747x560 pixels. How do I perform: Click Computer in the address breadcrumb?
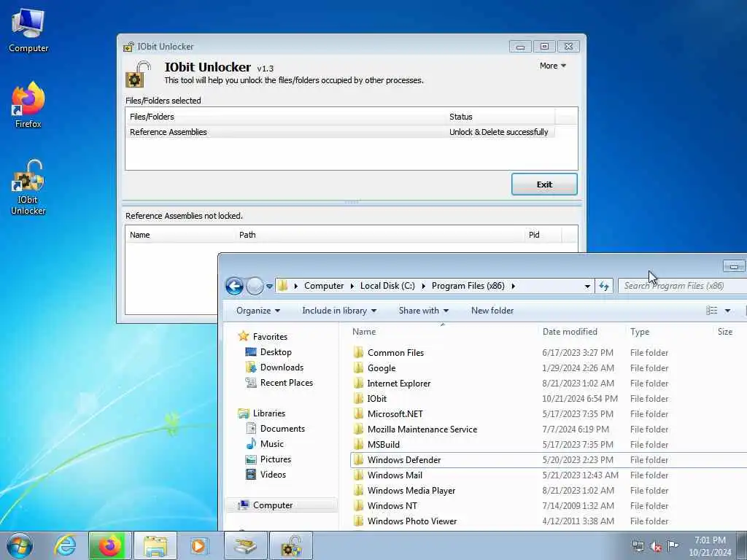tap(324, 286)
